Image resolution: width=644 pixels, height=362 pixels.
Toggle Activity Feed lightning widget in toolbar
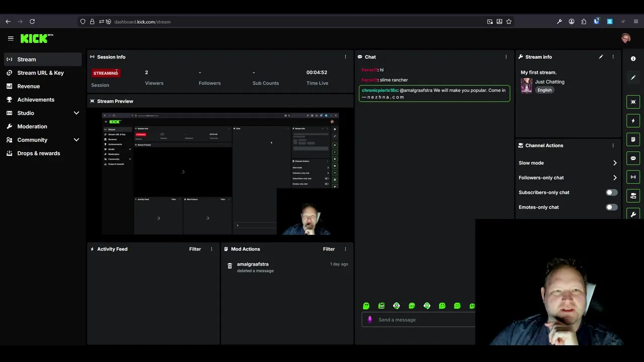[x=633, y=121]
